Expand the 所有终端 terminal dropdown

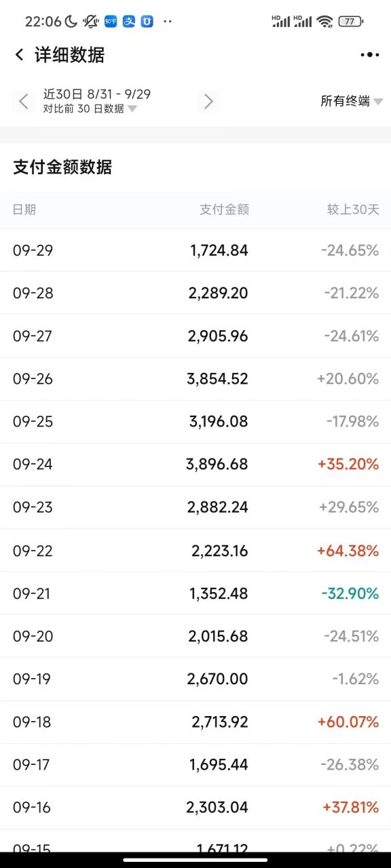tap(352, 101)
